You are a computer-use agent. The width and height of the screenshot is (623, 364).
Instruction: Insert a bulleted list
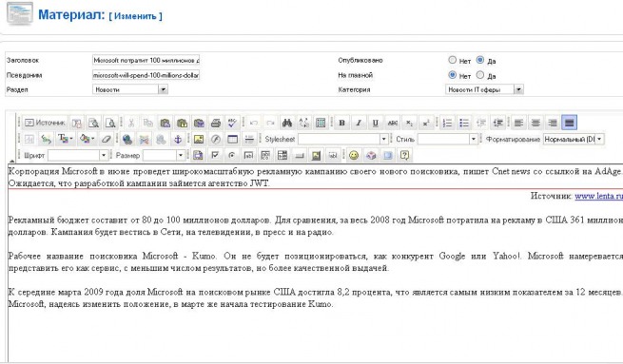[463, 123]
